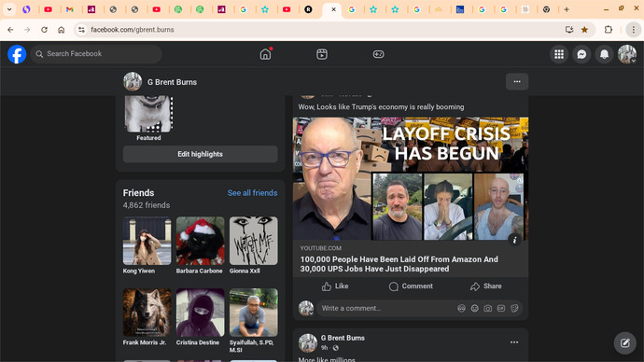Screen dimensions: 644x362
Task: Click in the Search Facebook field
Action: pyautogui.click(x=96, y=54)
